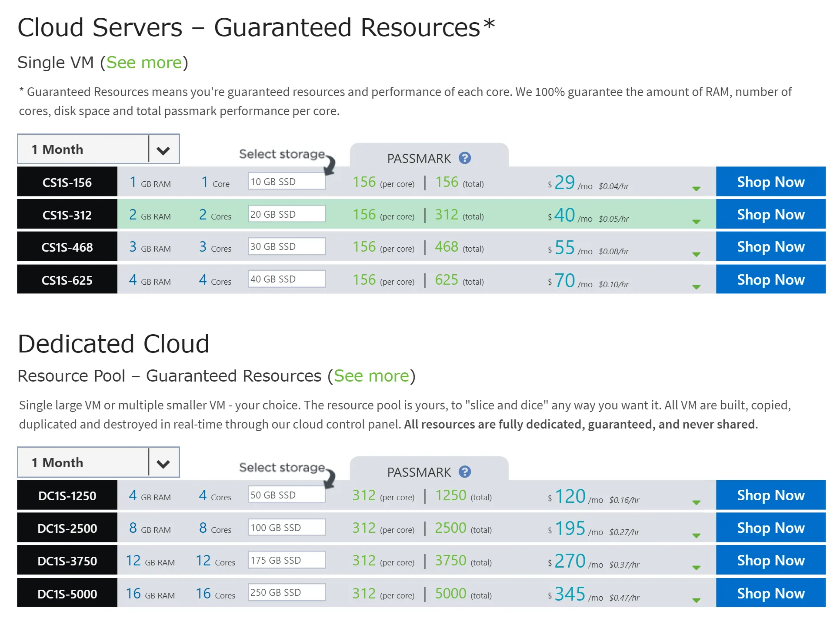Click Shop Now for DC1S-5000
840x628 pixels.
[770, 593]
